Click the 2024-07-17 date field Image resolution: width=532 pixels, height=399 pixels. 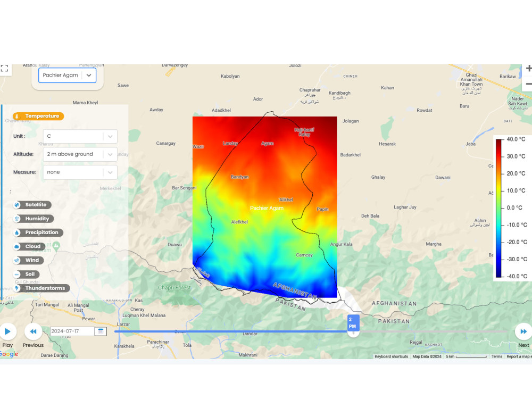pos(72,331)
